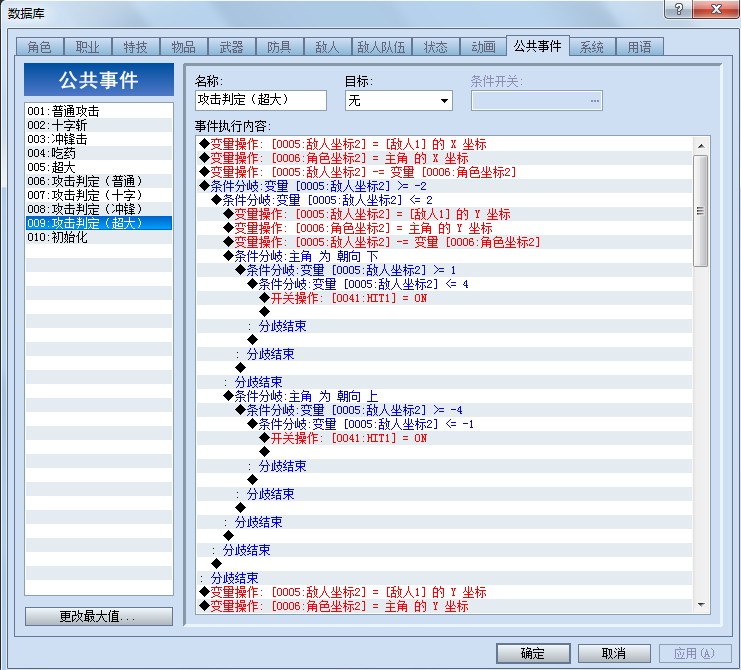Screen dimensions: 741x670
Task: Select line 条件分歧 敌人坐标2 >= -2
Action: click(x=444, y=186)
